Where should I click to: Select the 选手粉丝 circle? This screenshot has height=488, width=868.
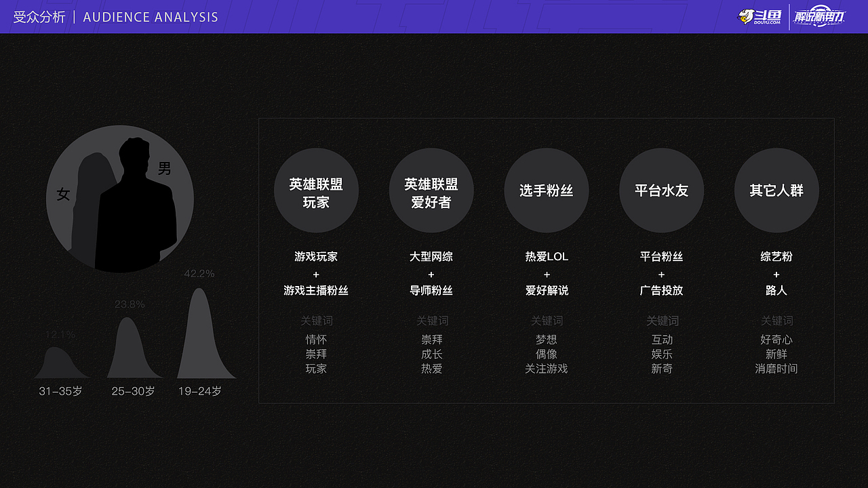[547, 190]
